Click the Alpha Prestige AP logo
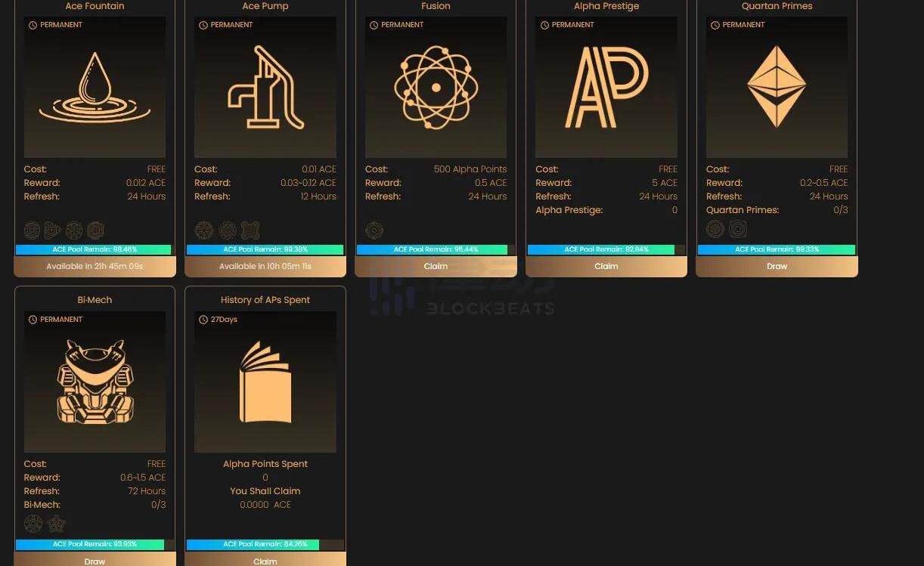Screen dimensions: 924x566 (x=606, y=88)
